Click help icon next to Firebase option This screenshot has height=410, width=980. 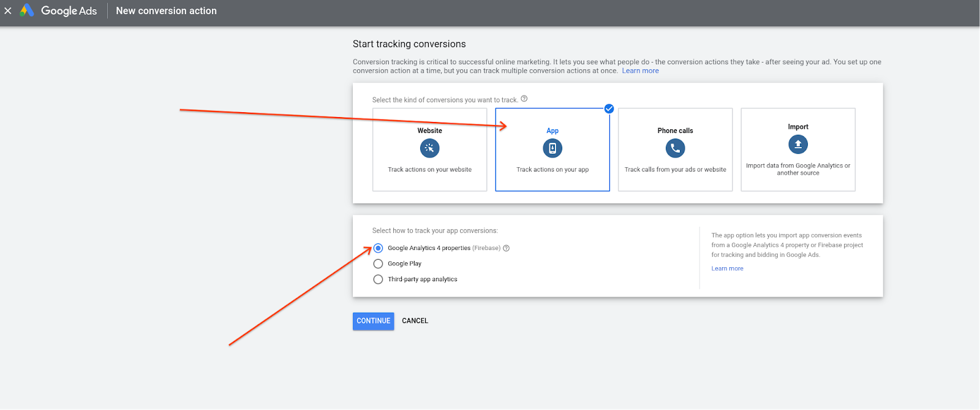[506, 248]
